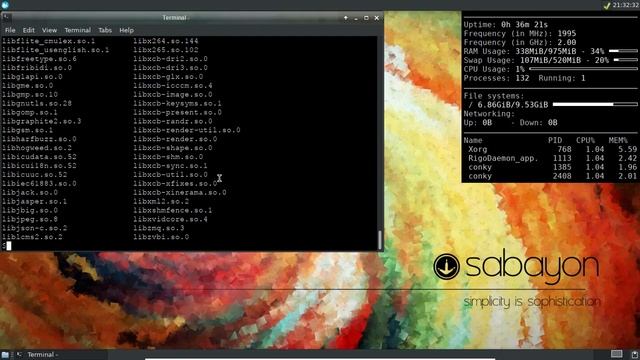Click libxcb-xinerama.so.0 entry
The width and height of the screenshot is (640, 360).
coord(180,193)
